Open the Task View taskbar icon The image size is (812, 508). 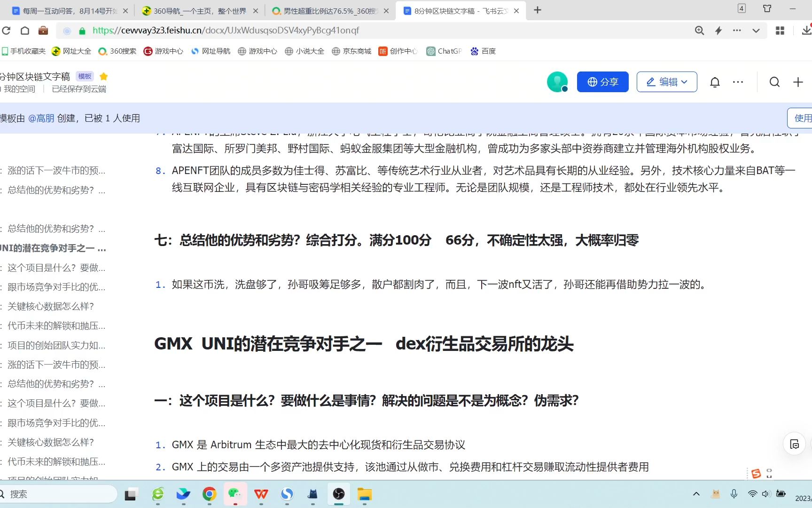point(130,494)
